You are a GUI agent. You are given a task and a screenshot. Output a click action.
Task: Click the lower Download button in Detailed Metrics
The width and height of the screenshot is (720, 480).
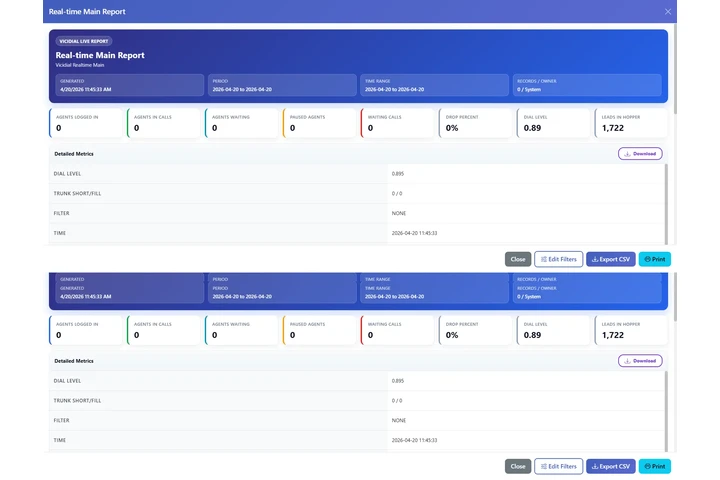click(x=640, y=361)
